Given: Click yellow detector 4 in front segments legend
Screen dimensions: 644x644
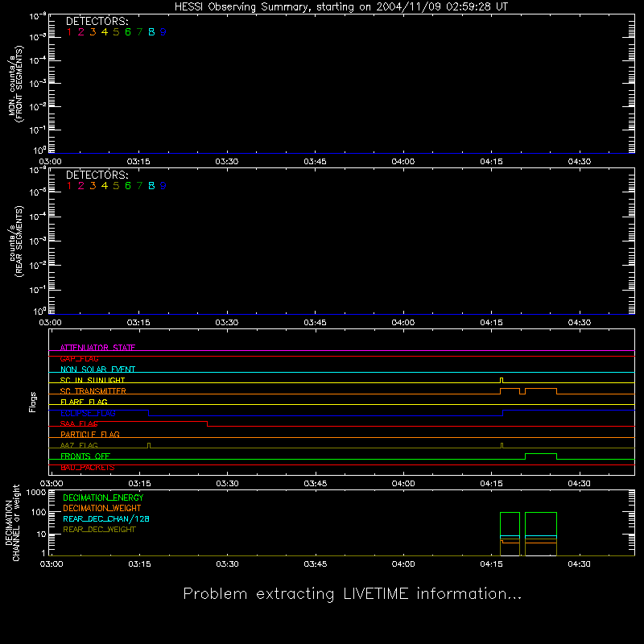Looking at the screenshot, I should point(105,32).
